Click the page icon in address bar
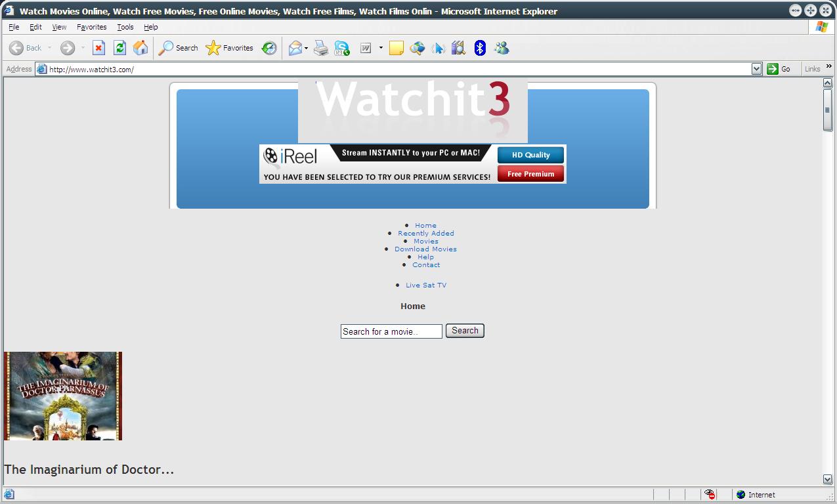Viewport: 837px width, 504px height. pos(42,69)
